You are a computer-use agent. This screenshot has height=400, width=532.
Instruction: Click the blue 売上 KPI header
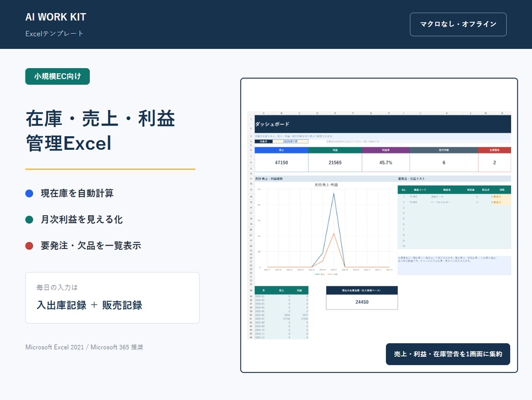281,150
